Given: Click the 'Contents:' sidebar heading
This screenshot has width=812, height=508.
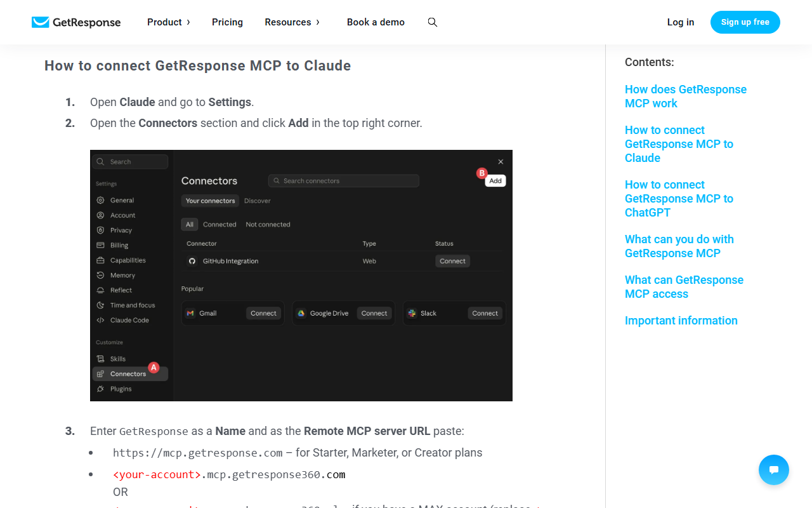Looking at the screenshot, I should (x=650, y=62).
